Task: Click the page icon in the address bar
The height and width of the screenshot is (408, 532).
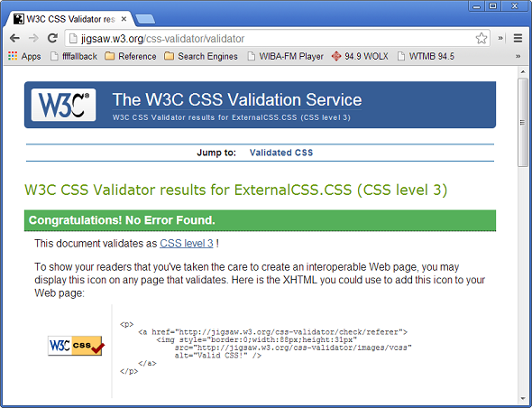Action: (73, 39)
